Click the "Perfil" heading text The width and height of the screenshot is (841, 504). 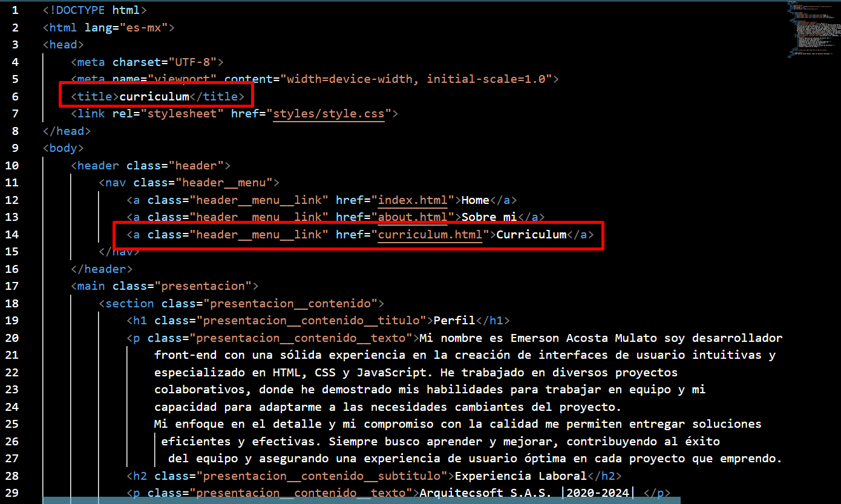coord(454,320)
